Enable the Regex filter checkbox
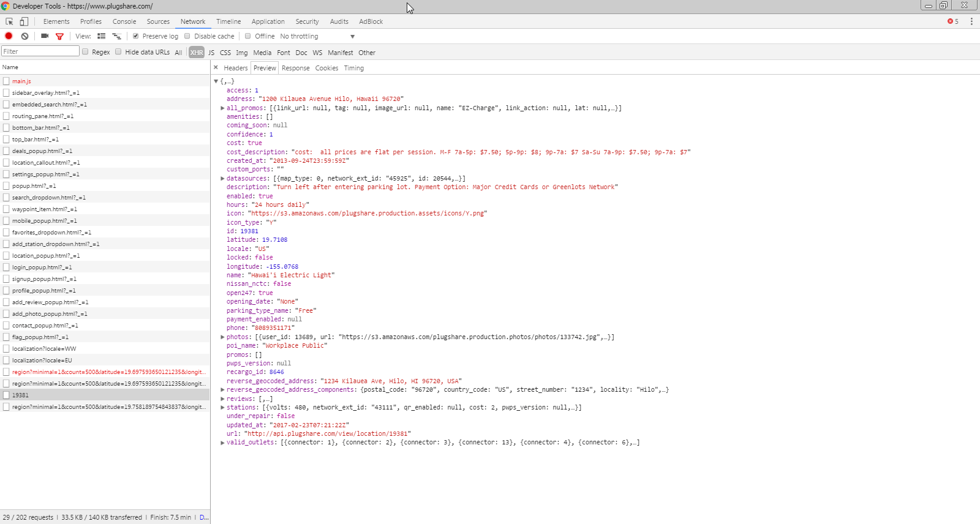The image size is (980, 524). 85,51
